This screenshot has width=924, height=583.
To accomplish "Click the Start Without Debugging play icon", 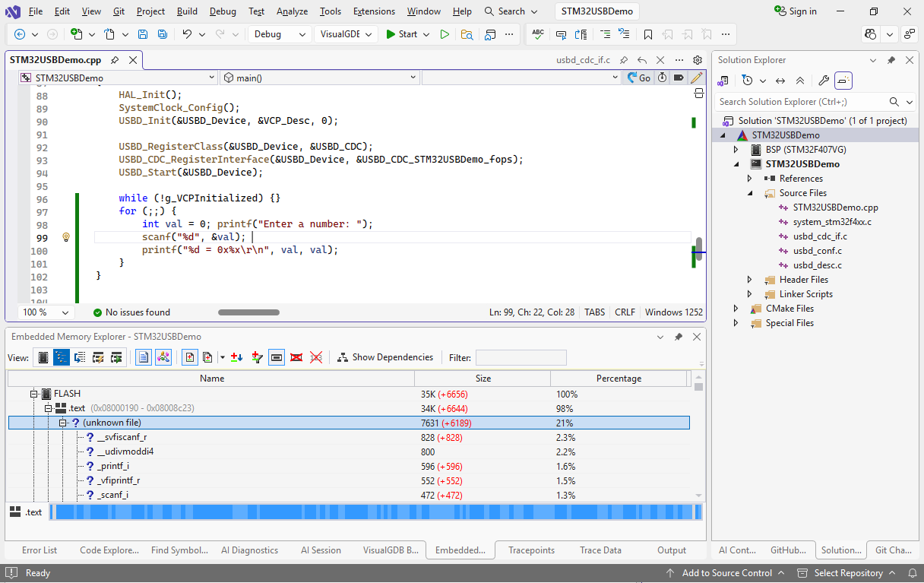I will [x=445, y=34].
